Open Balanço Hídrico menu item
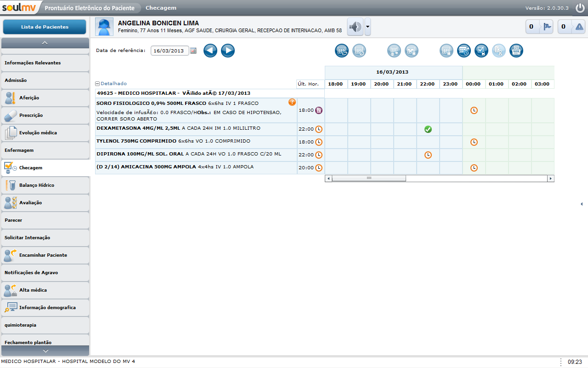This screenshot has height=368, width=588. [x=45, y=185]
